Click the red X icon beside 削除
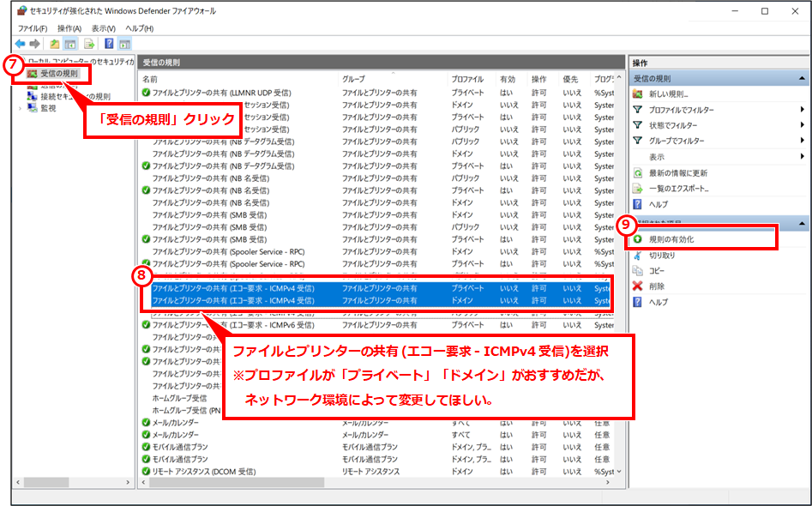Image resolution: width=812 pixels, height=506 pixels. point(638,286)
